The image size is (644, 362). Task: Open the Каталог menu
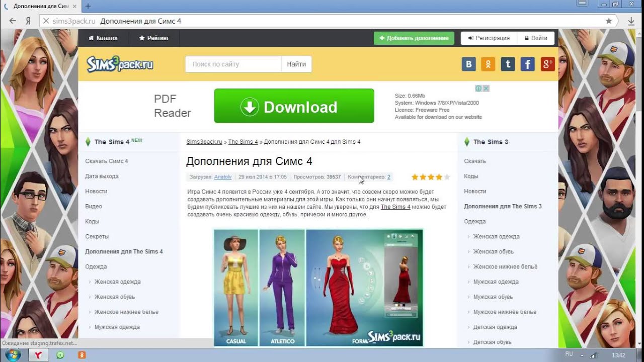[x=103, y=38]
